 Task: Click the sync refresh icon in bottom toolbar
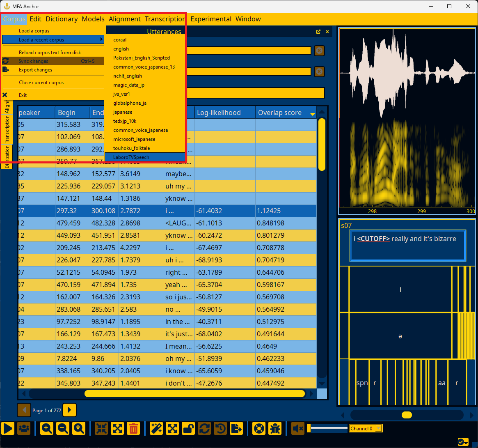click(205, 428)
